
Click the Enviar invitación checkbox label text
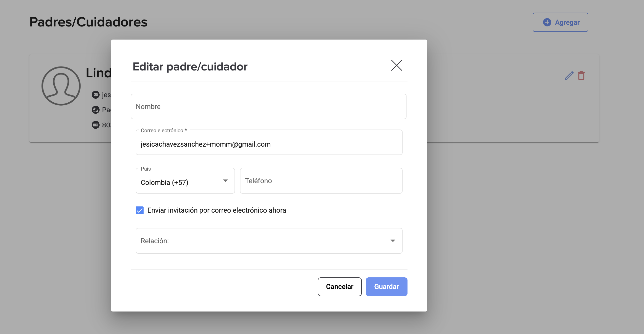coord(216,210)
